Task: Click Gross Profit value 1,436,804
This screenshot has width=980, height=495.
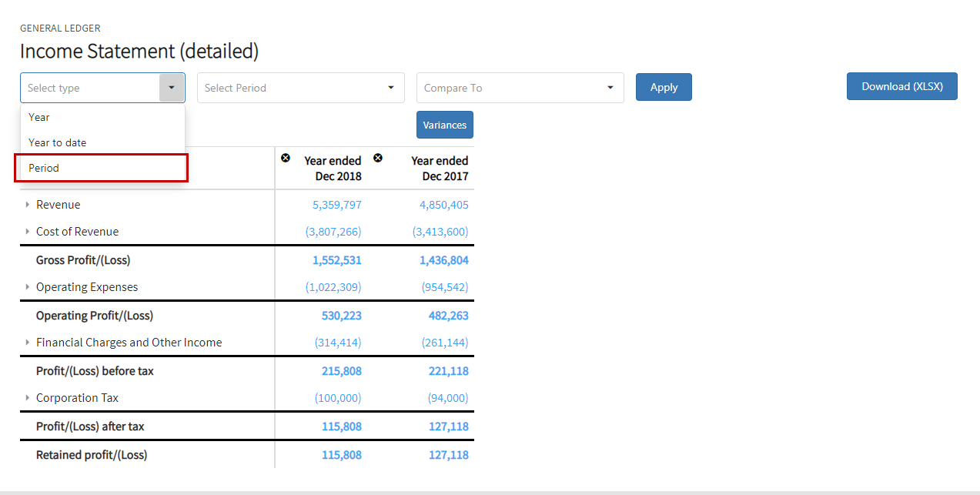Action: point(444,260)
